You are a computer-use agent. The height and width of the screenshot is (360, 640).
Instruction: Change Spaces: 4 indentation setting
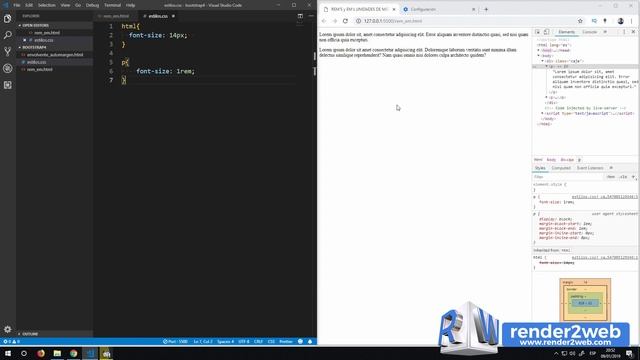[225, 342]
